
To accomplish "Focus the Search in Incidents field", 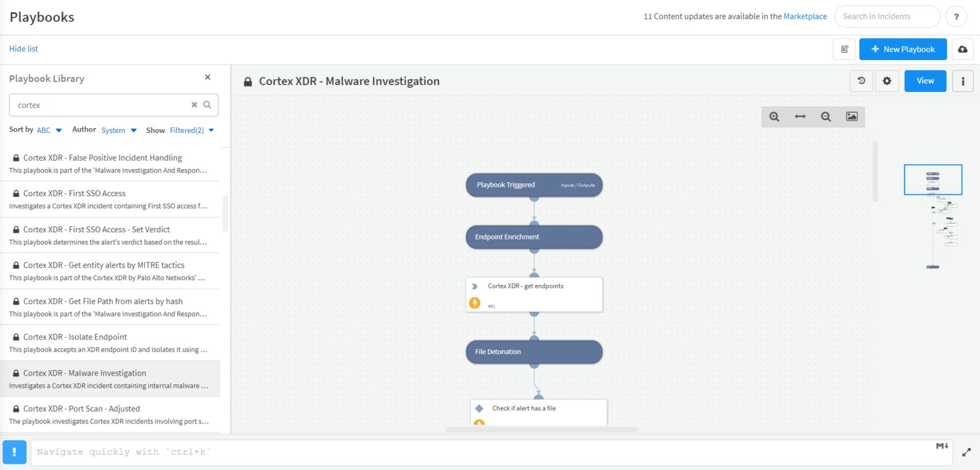I will [x=887, y=17].
